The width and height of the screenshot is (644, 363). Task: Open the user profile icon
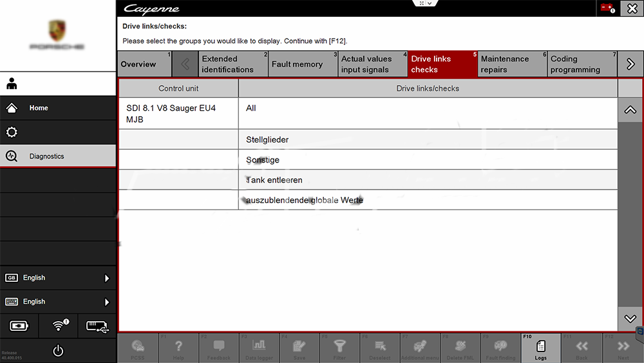coord(12,84)
